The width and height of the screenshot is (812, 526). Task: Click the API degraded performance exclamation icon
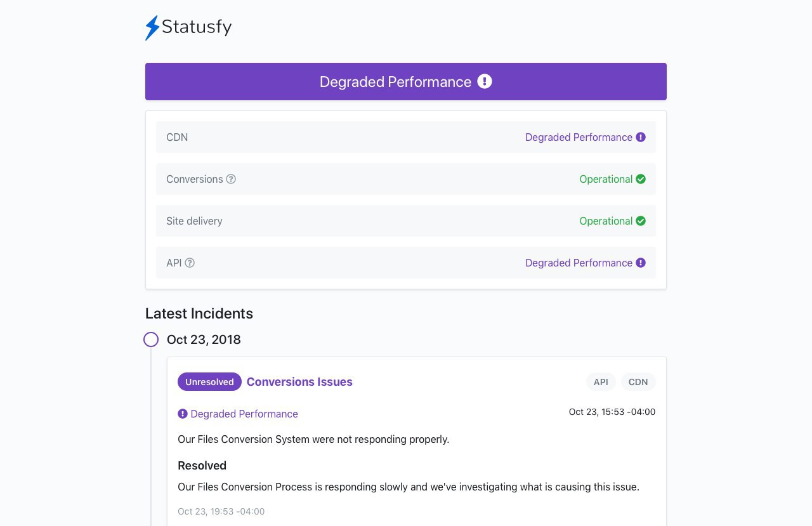[x=641, y=263]
